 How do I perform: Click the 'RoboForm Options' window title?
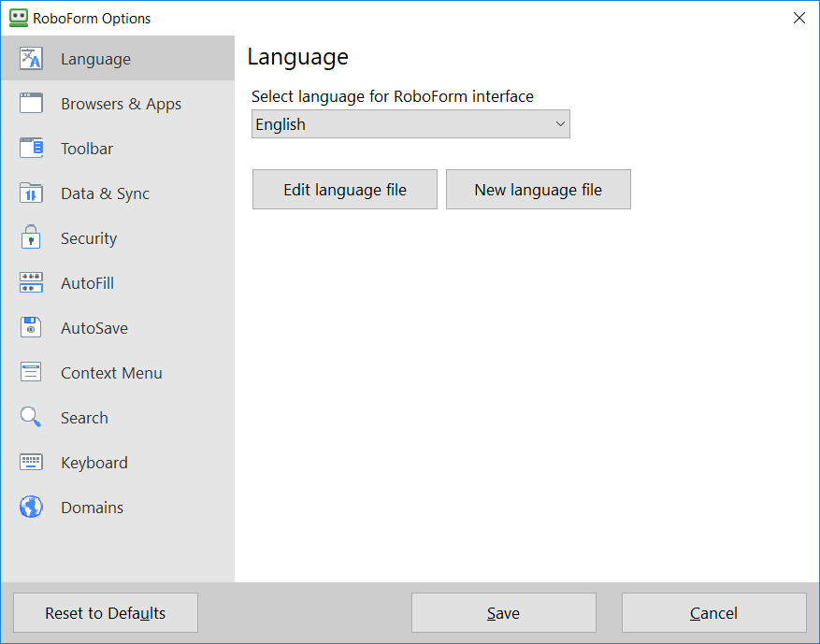click(x=92, y=19)
